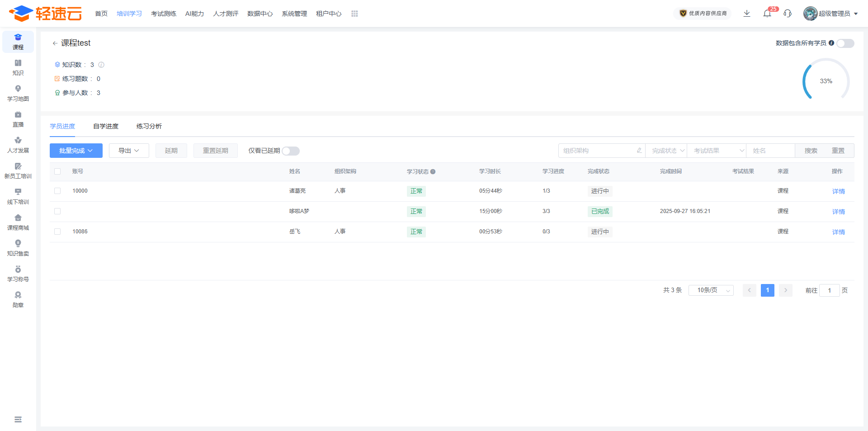This screenshot has width=868, height=431.
Task: Open 直播 in the left sidebar
Action: tap(18, 119)
